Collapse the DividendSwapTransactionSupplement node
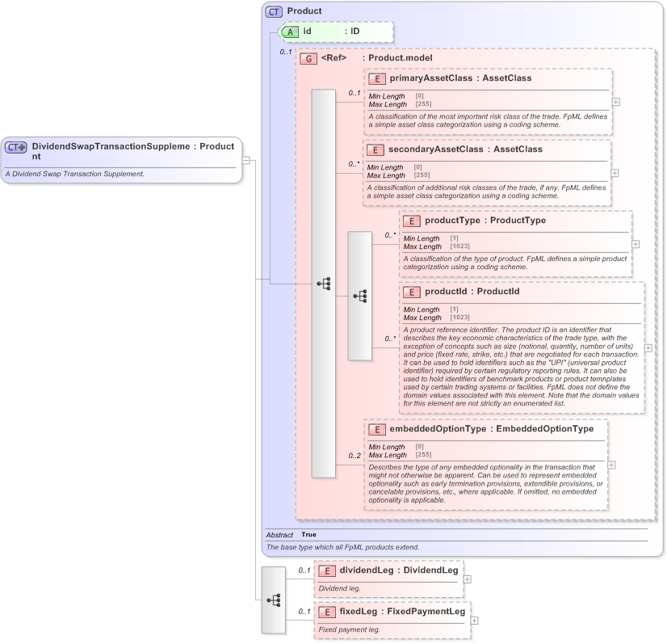 tap(245, 161)
